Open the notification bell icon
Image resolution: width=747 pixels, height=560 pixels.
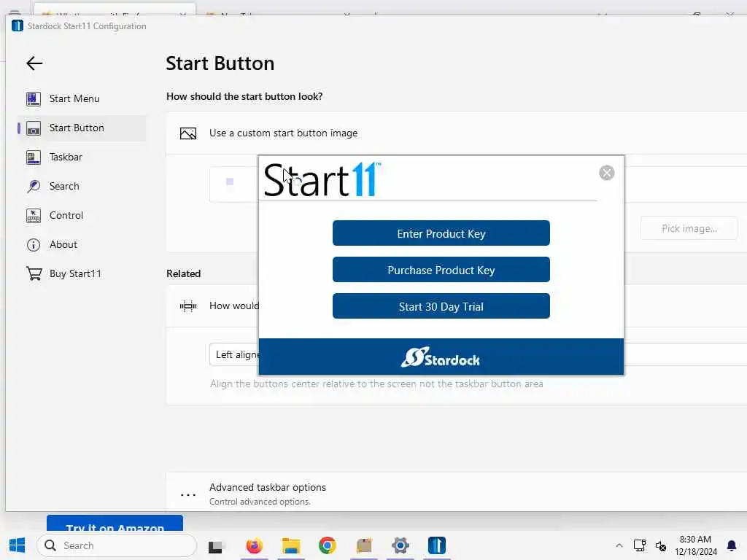pyautogui.click(x=731, y=545)
